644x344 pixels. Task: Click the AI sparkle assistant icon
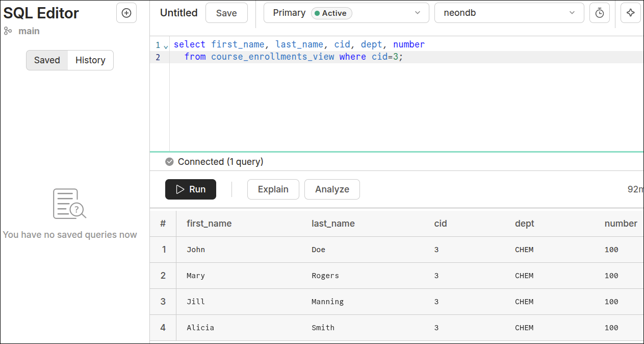point(630,13)
